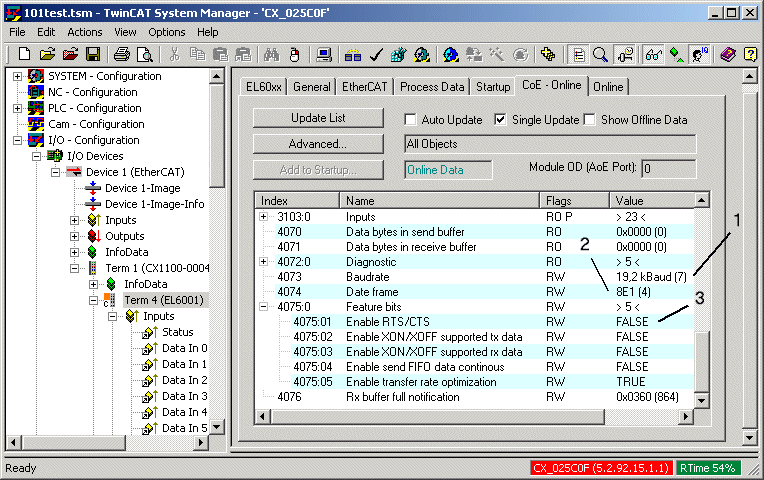Screen dimensions: 764x480
Task: Save the configuration with floppy icon
Action: coord(93,54)
